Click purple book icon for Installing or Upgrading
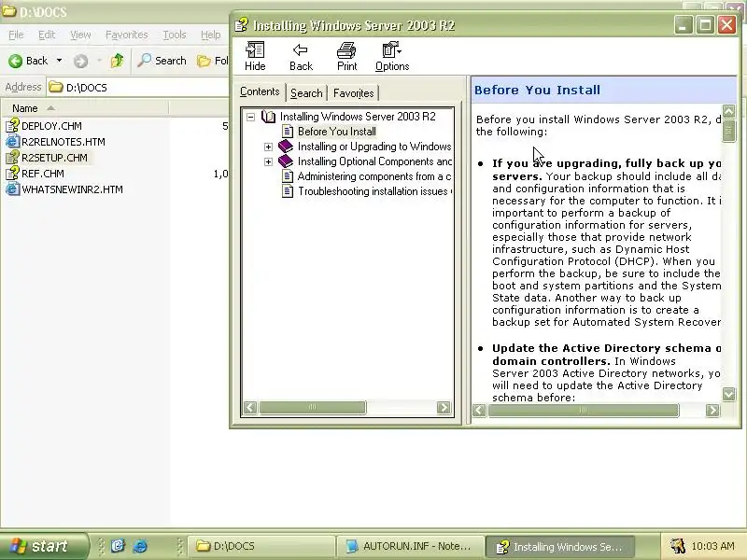This screenshot has width=747, height=560. [x=286, y=147]
